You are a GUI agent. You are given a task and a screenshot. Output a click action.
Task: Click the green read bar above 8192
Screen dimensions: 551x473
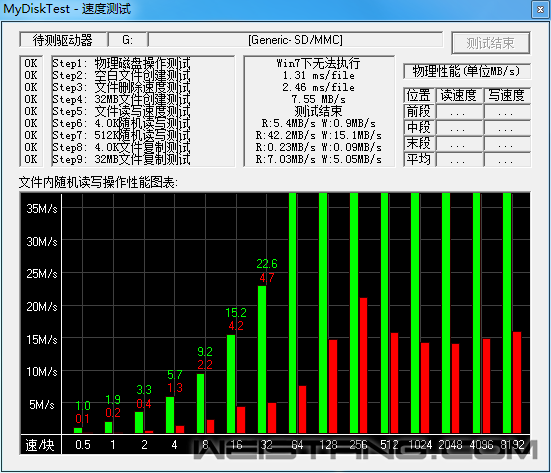tap(507, 313)
